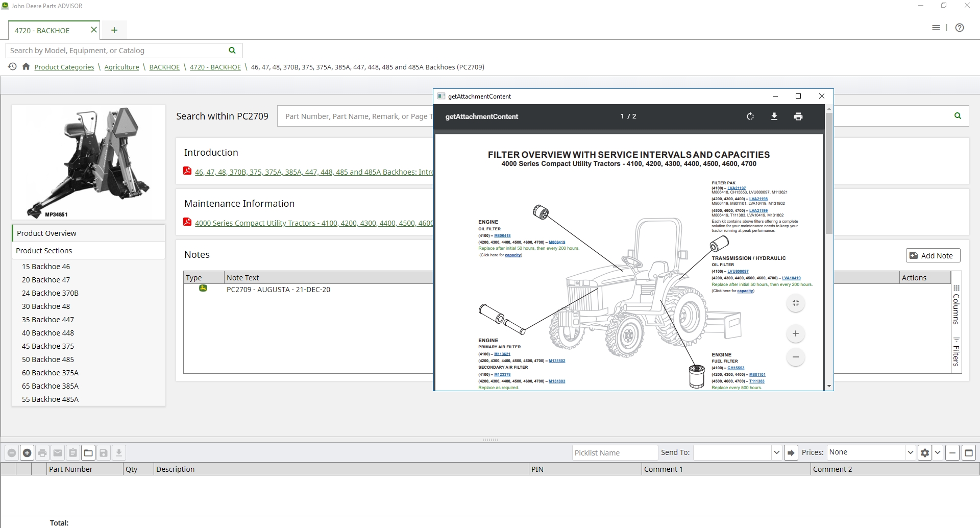This screenshot has height=528, width=980.
Task: Go to home via house icon
Action: coord(26,66)
